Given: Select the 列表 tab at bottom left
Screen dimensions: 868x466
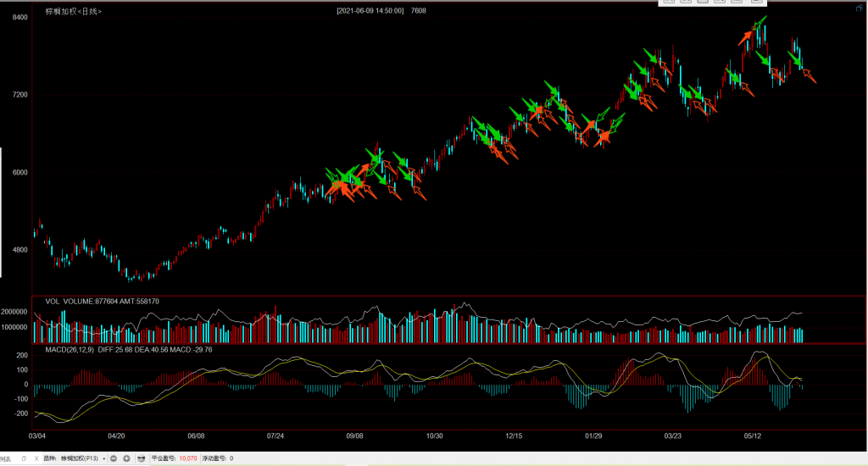Looking at the screenshot, I should click(x=6, y=458).
